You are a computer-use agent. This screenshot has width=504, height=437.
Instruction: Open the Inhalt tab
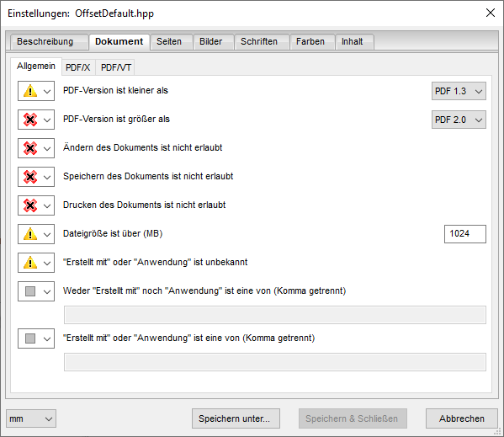(x=354, y=42)
